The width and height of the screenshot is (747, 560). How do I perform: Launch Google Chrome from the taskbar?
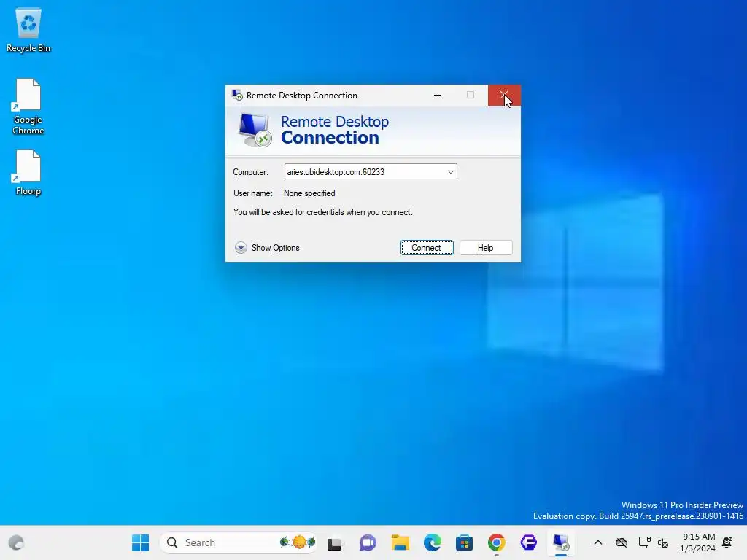click(496, 542)
